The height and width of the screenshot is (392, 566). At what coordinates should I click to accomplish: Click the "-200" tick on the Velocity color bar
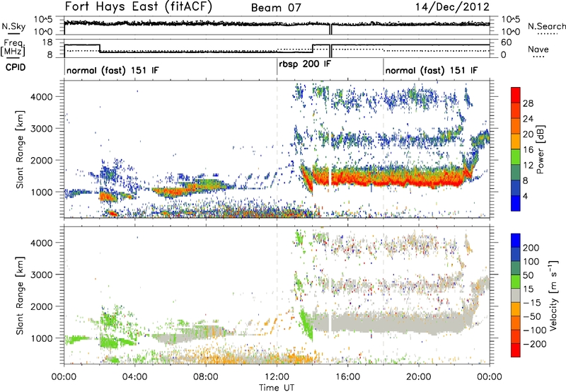[x=535, y=344]
